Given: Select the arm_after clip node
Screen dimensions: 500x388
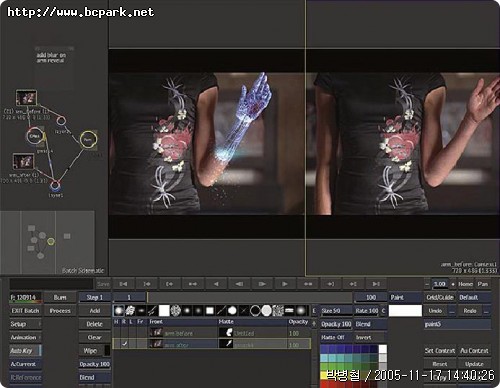Looking at the screenshot, I should [x=23, y=161].
